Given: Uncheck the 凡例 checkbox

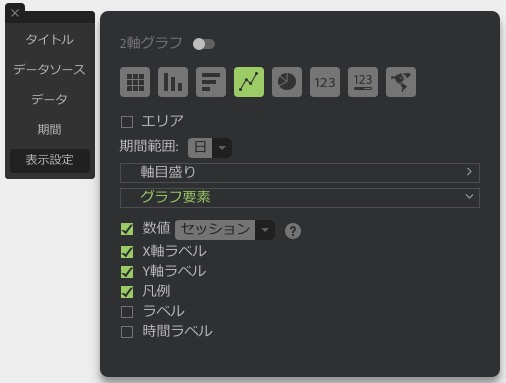Looking at the screenshot, I should 127,292.
